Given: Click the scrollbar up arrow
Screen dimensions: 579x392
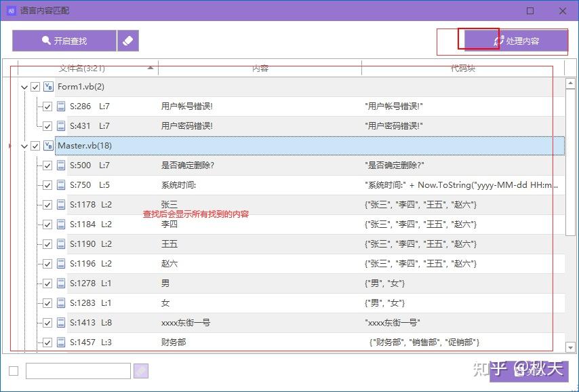Looking at the screenshot, I should (x=570, y=83).
